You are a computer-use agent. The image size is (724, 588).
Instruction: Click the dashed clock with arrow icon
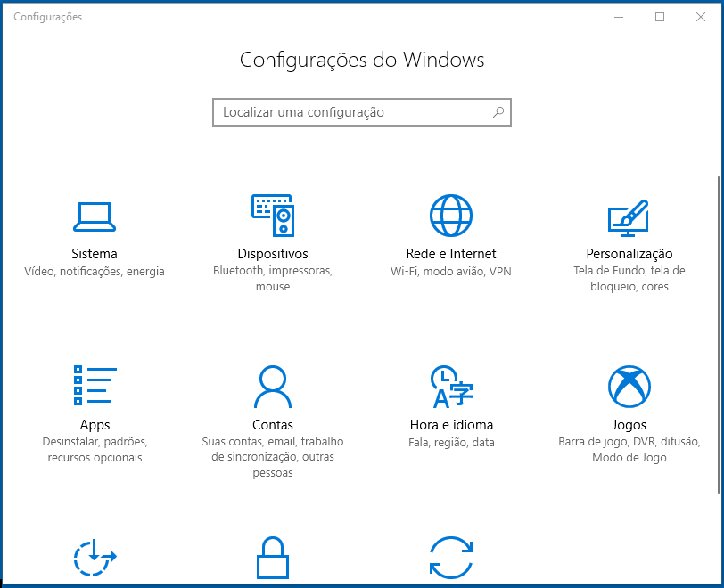pyautogui.click(x=95, y=558)
